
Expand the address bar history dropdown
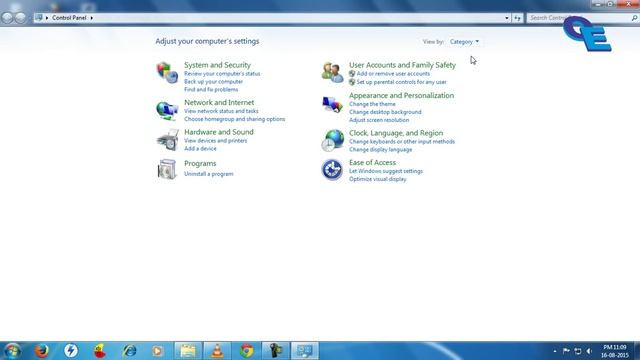pyautogui.click(x=507, y=18)
